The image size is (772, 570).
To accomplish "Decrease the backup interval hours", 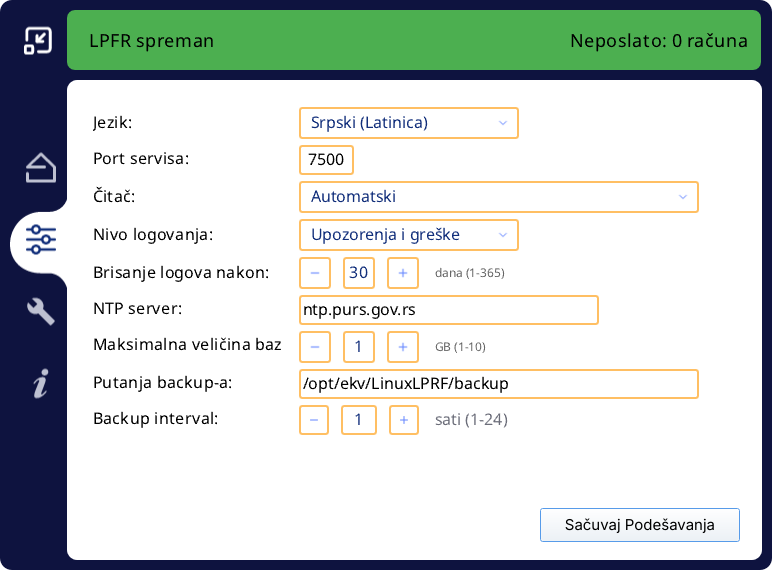I will tap(314, 420).
